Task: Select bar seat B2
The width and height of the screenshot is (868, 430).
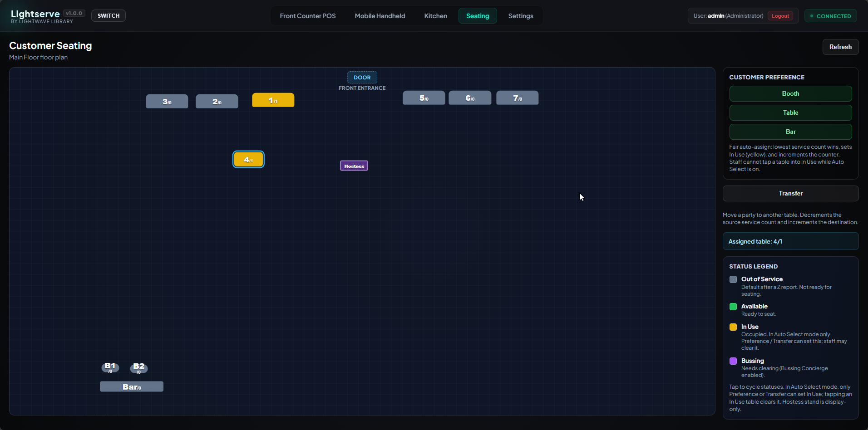Action: tap(139, 368)
